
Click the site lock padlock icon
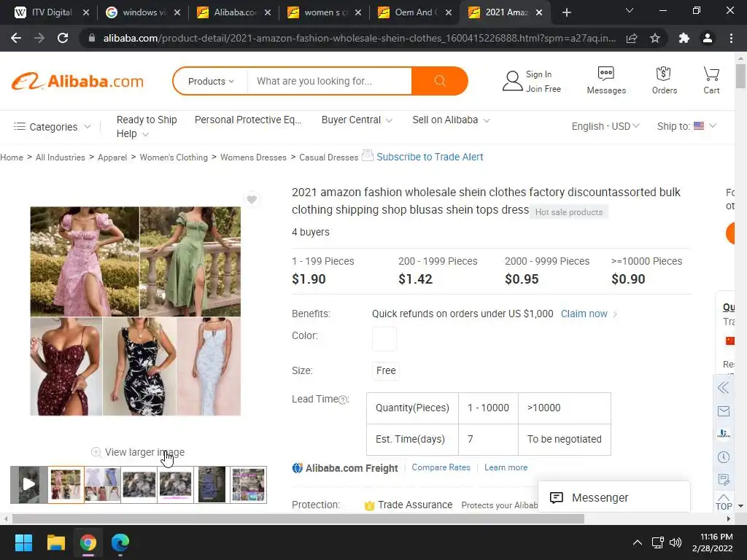pyautogui.click(x=92, y=38)
